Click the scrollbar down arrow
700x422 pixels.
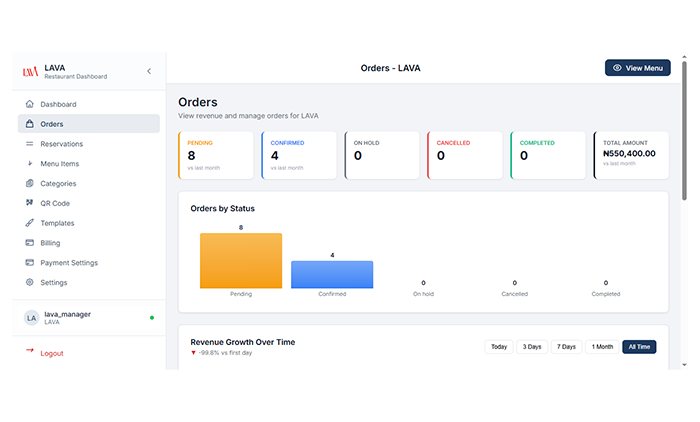pyautogui.click(x=684, y=365)
